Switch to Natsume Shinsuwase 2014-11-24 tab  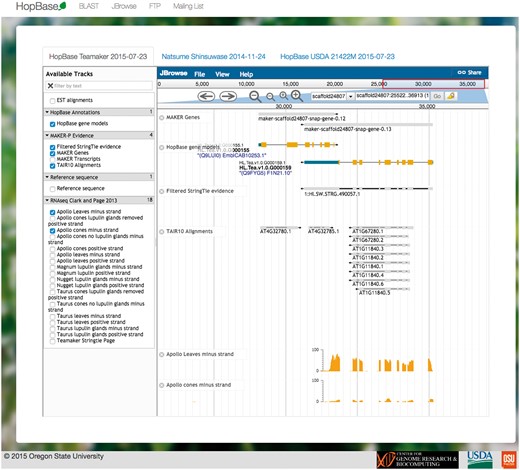[213, 56]
